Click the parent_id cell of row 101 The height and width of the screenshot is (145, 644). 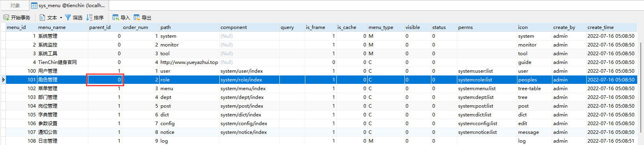[105, 80]
